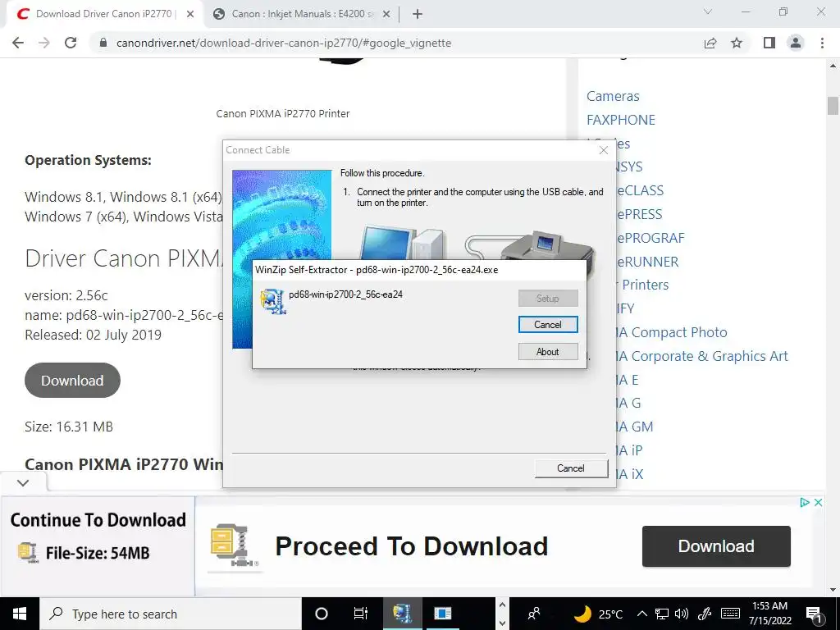Image resolution: width=840 pixels, height=630 pixels.
Task: Bookmark this page with the star
Action: pos(737,43)
